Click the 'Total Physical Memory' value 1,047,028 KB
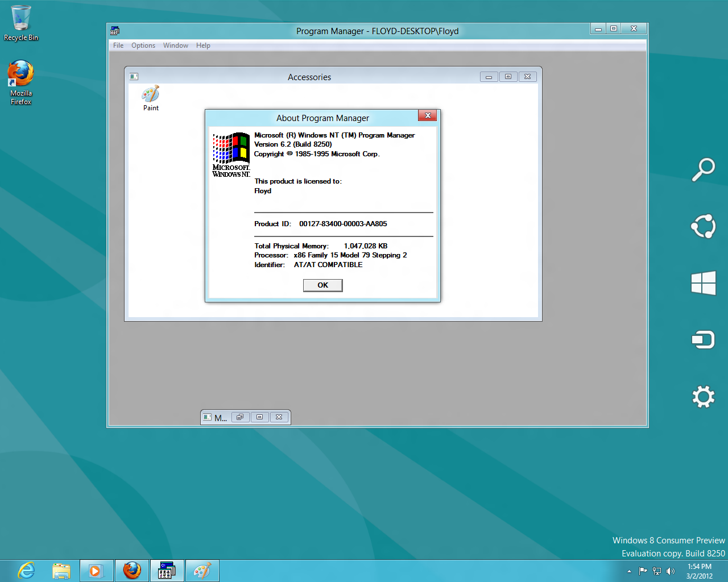The width and height of the screenshot is (728, 582). (366, 246)
